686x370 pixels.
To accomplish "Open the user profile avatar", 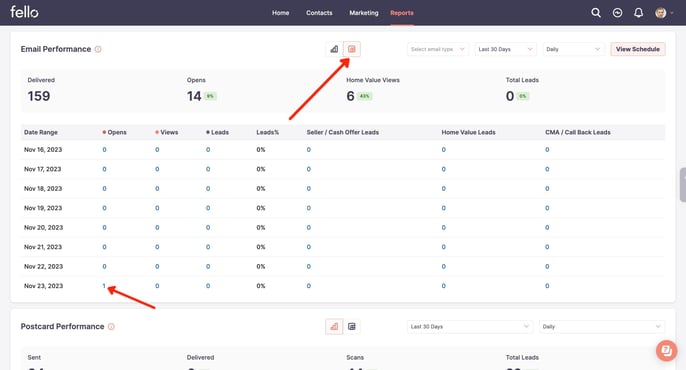I will [661, 13].
